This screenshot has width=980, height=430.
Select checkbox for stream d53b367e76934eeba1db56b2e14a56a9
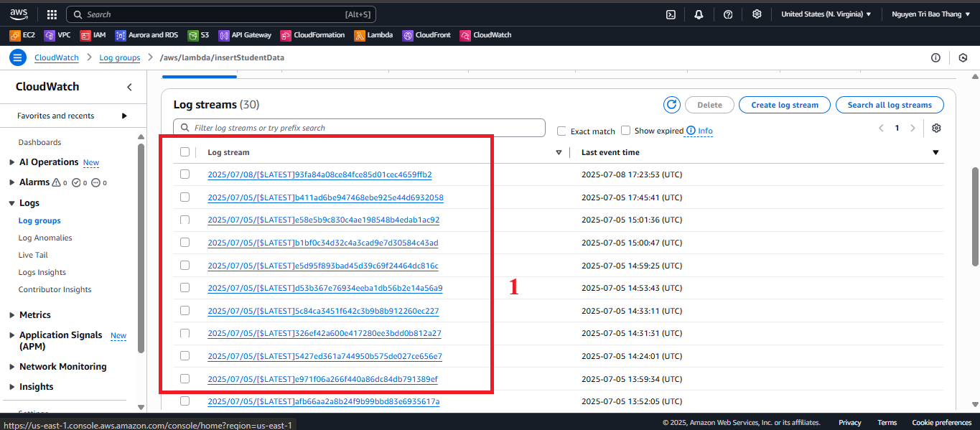point(185,287)
